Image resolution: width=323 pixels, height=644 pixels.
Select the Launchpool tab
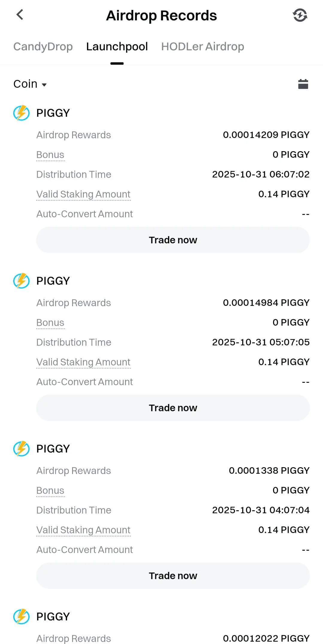(117, 47)
